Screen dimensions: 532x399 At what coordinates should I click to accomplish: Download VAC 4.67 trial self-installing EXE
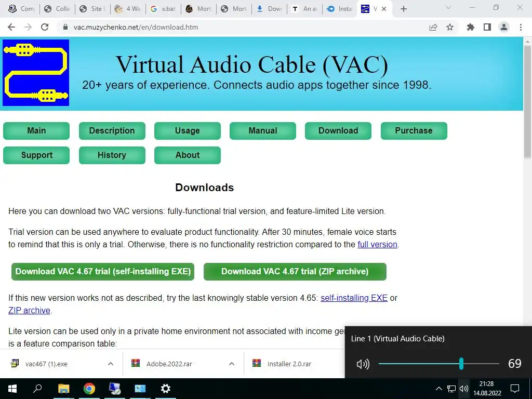click(103, 271)
